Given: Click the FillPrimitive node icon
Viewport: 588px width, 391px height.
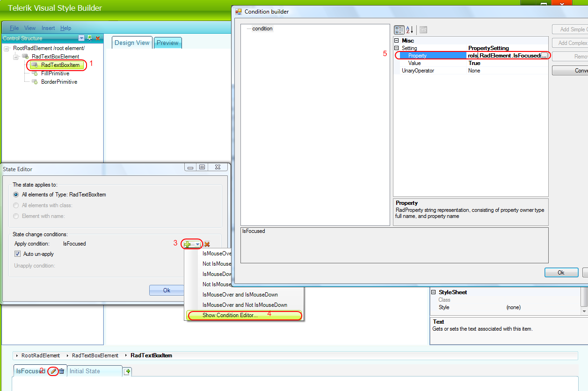Looking at the screenshot, I should click(x=35, y=73).
